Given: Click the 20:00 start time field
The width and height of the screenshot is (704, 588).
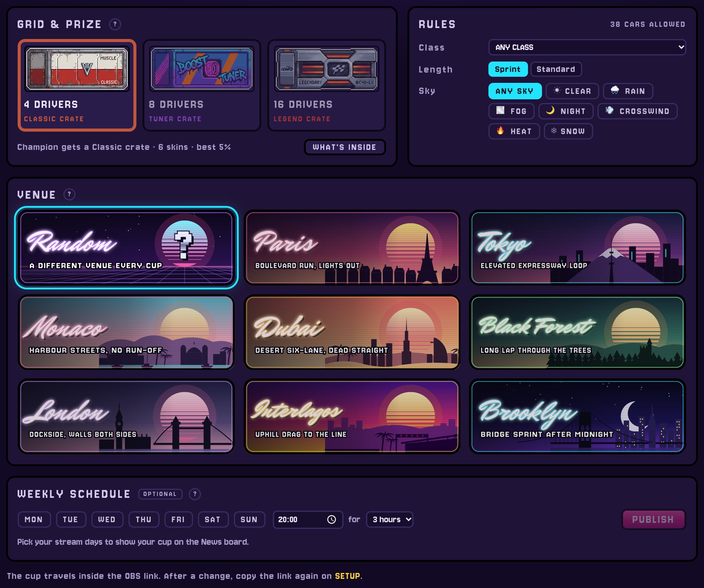Looking at the screenshot, I should point(308,519).
